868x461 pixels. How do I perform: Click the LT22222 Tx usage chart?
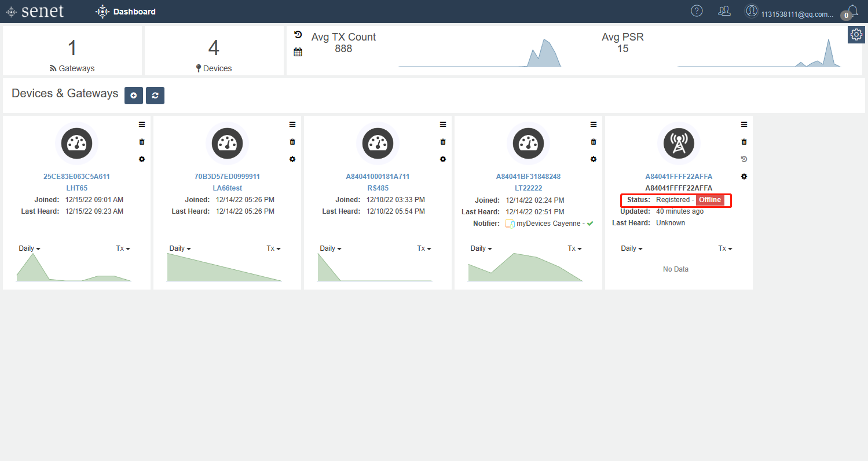[x=525, y=267]
